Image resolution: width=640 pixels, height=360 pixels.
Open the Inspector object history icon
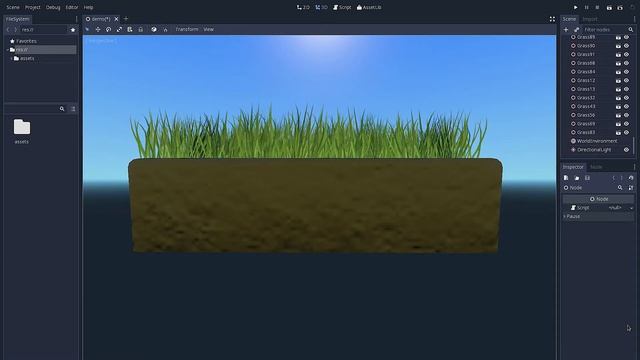point(631,178)
